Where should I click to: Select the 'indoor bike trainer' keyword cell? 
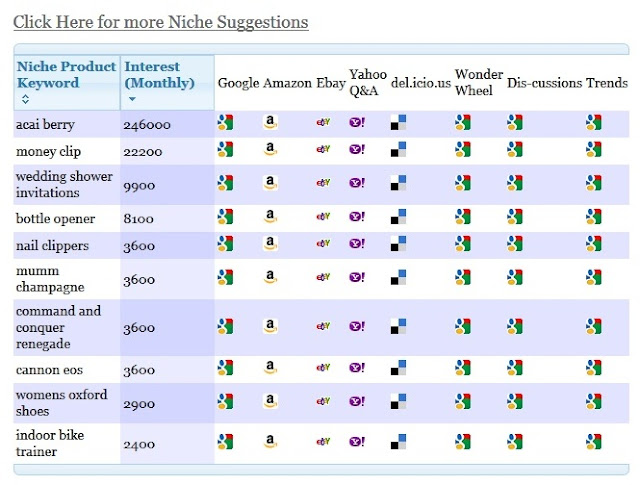click(x=67, y=443)
